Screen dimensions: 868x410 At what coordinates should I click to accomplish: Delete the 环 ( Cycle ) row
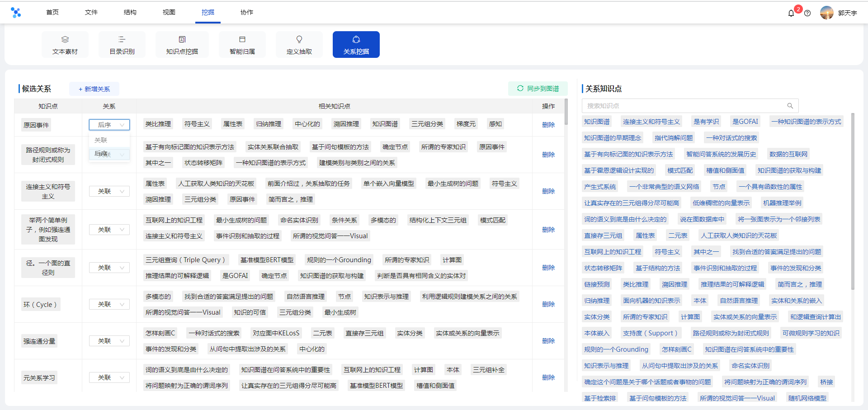pos(548,304)
